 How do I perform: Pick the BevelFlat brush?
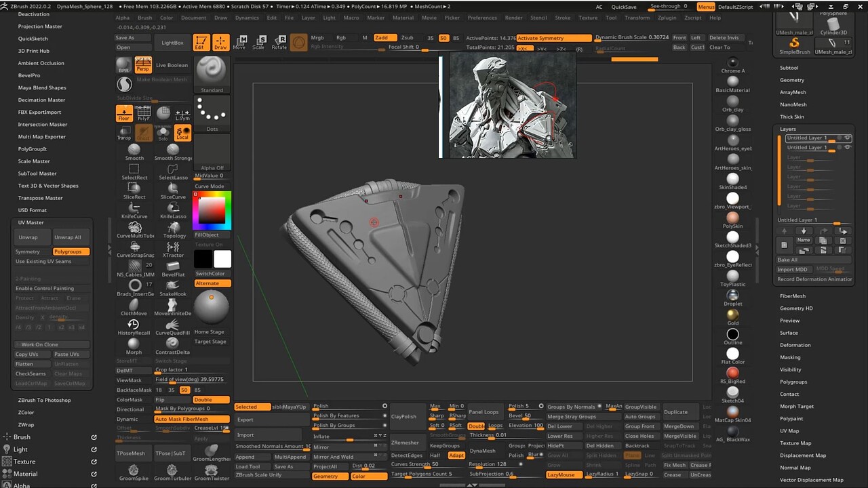173,268
